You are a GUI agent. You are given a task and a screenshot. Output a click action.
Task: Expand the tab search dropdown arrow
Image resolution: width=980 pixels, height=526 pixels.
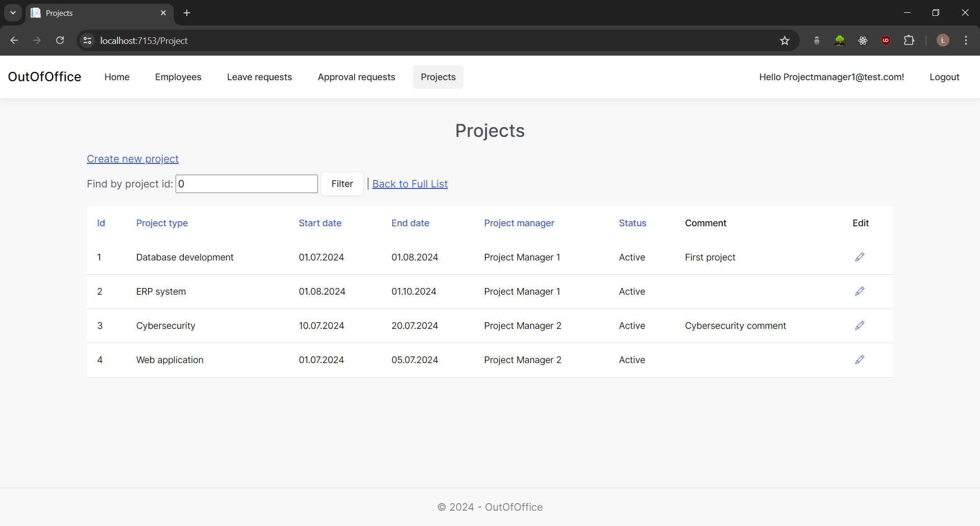pos(13,13)
